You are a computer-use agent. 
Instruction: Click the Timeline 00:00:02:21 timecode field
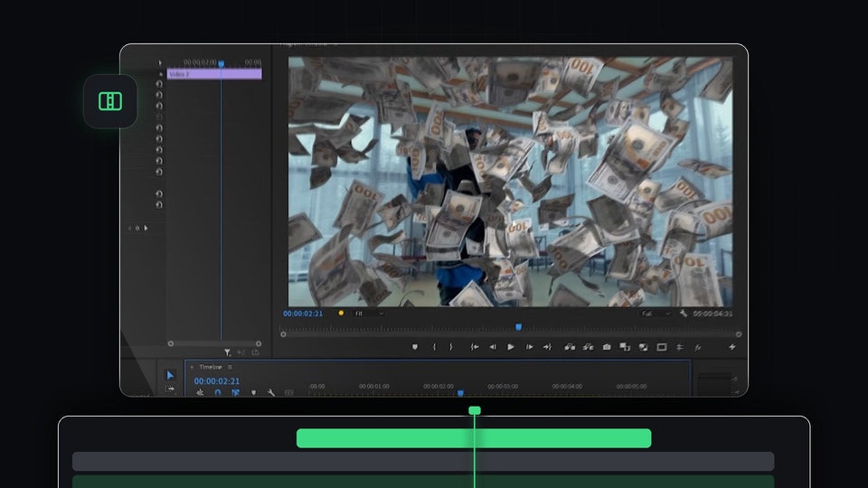[x=217, y=381]
